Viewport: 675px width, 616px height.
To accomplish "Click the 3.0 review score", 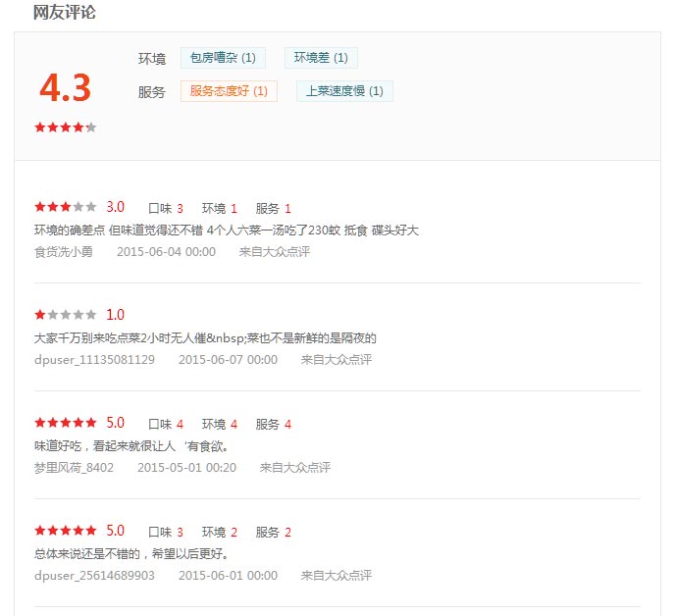I will coord(116,207).
